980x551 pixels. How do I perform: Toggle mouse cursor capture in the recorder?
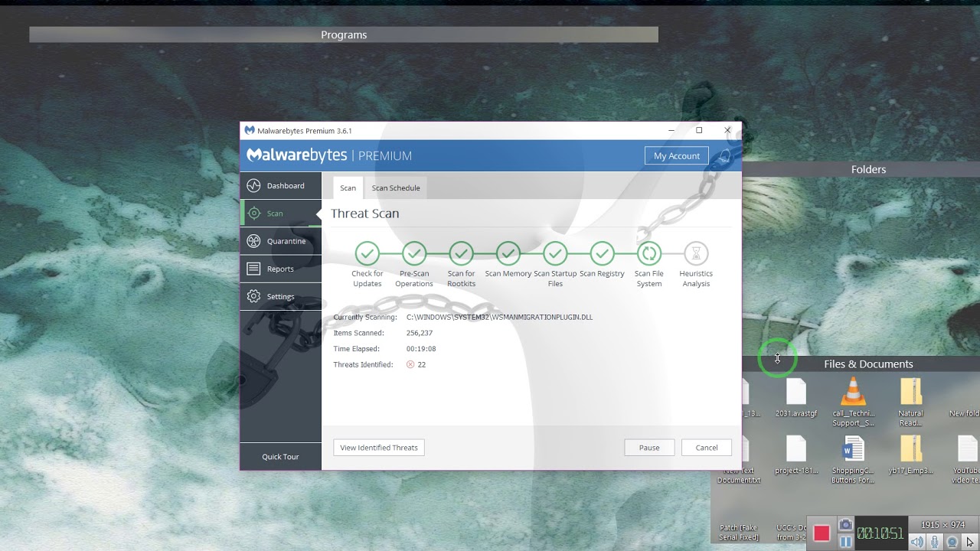[969, 542]
